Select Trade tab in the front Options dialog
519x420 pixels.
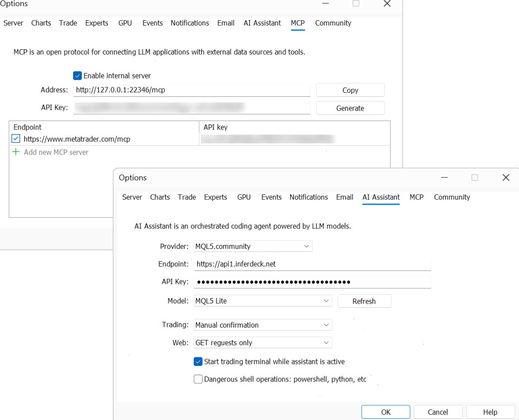[x=187, y=197]
